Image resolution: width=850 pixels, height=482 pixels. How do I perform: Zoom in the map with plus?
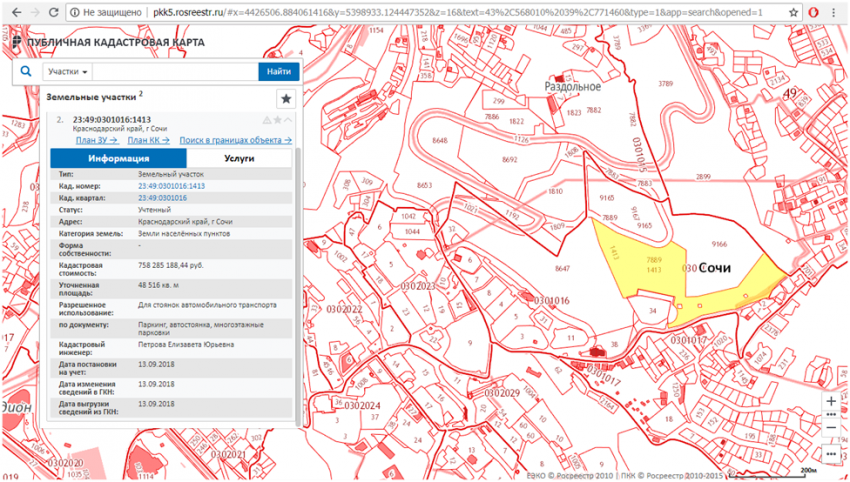pos(832,402)
